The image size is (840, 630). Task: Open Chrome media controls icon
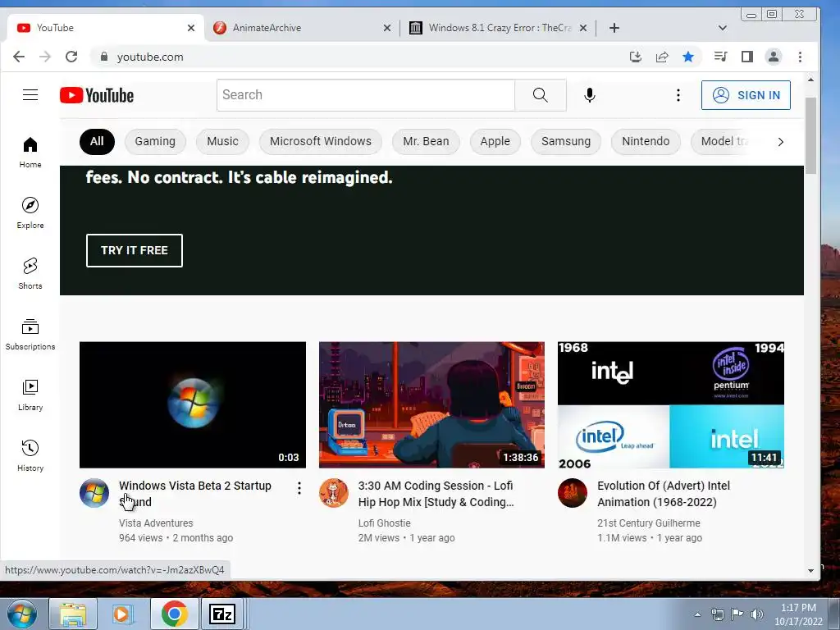tap(720, 57)
